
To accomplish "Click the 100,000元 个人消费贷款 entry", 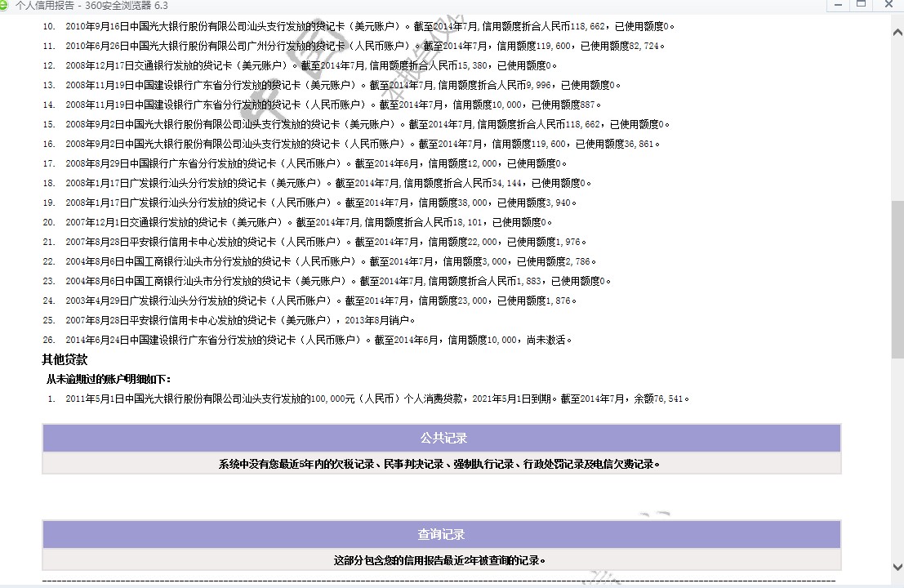I will click(368, 399).
